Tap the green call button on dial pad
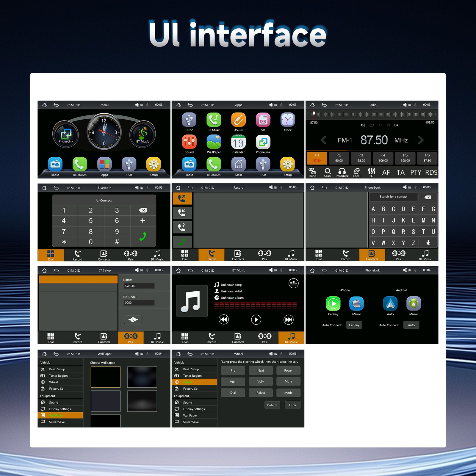Viewport: 476px width, 476px height. pos(143,237)
